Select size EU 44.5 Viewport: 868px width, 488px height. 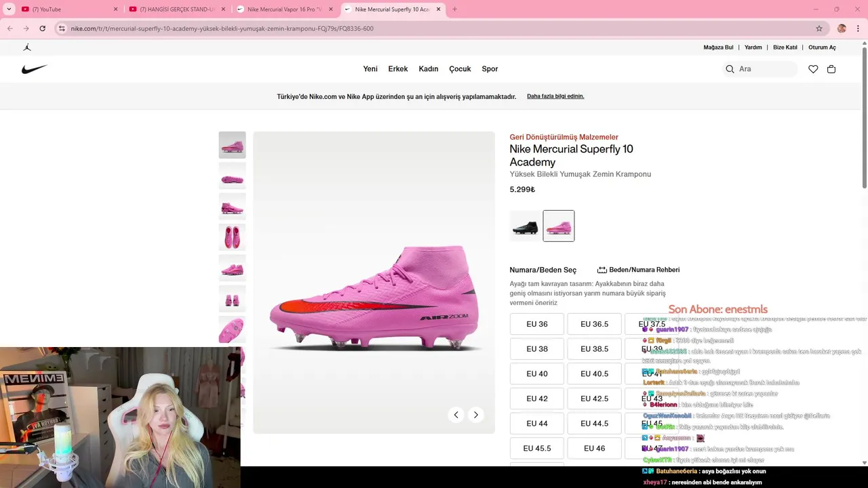(595, 424)
